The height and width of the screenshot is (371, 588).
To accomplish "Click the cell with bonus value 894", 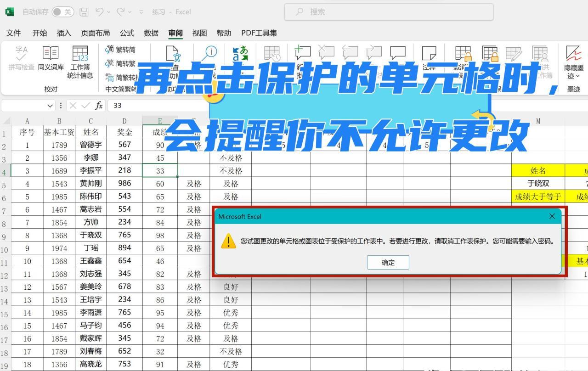I will pos(124,248).
